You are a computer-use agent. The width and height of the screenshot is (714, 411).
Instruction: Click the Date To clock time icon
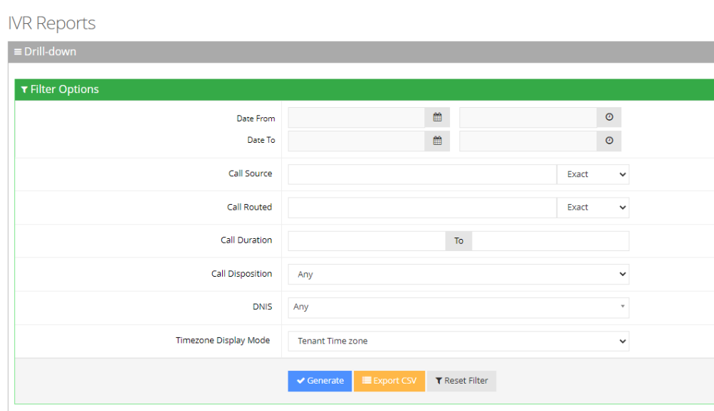pyautogui.click(x=608, y=141)
